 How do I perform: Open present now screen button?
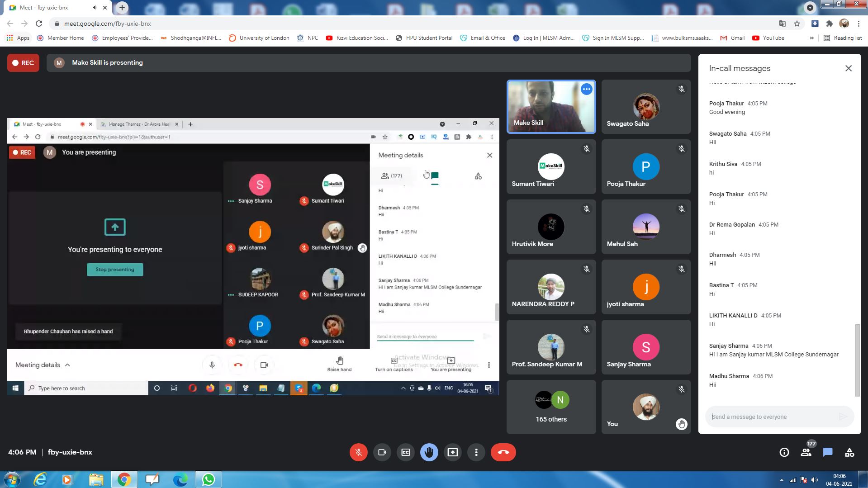tap(453, 452)
